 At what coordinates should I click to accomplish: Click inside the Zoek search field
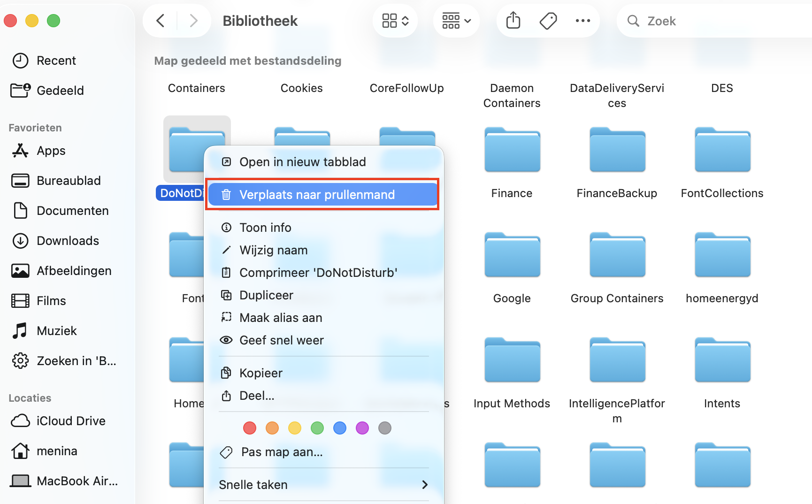pos(681,21)
